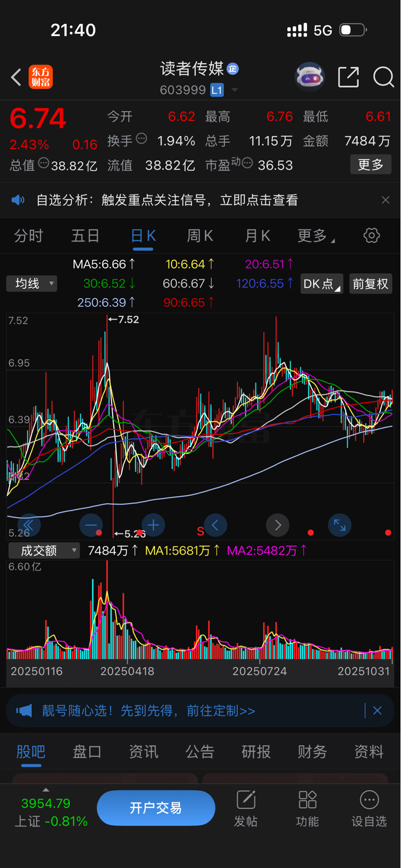Zoom in chart with plus button
This screenshot has height=868, width=401.
[153, 525]
